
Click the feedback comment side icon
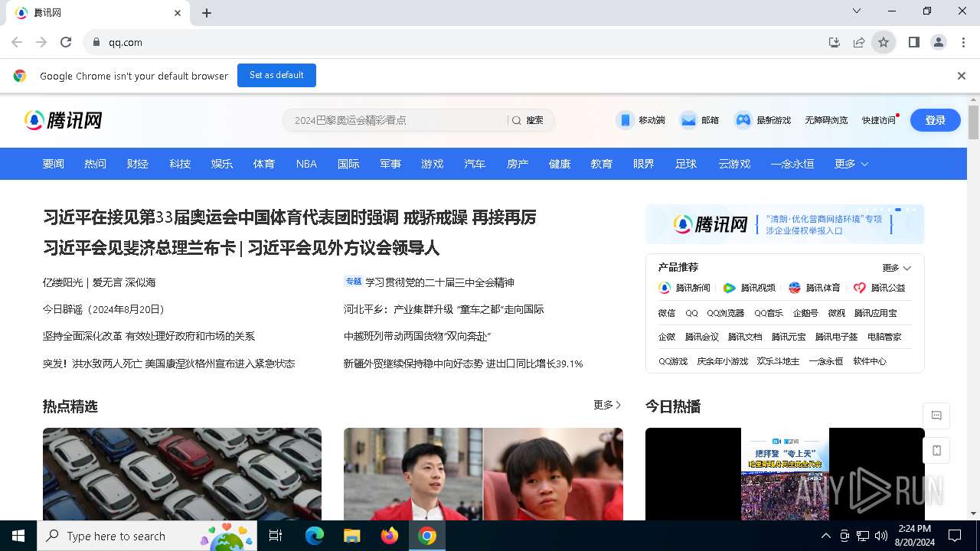(x=936, y=416)
